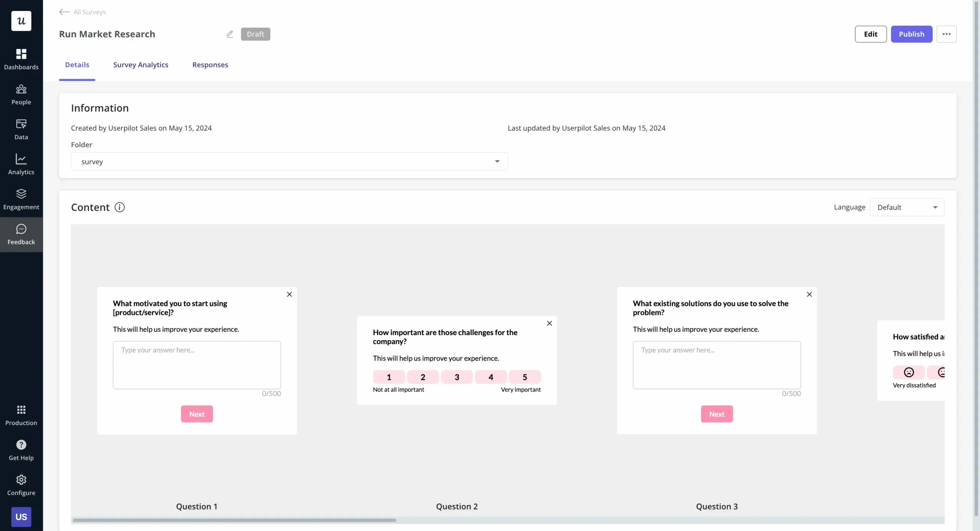The image size is (980, 531).
Task: Click the Content info icon
Action: 119,207
